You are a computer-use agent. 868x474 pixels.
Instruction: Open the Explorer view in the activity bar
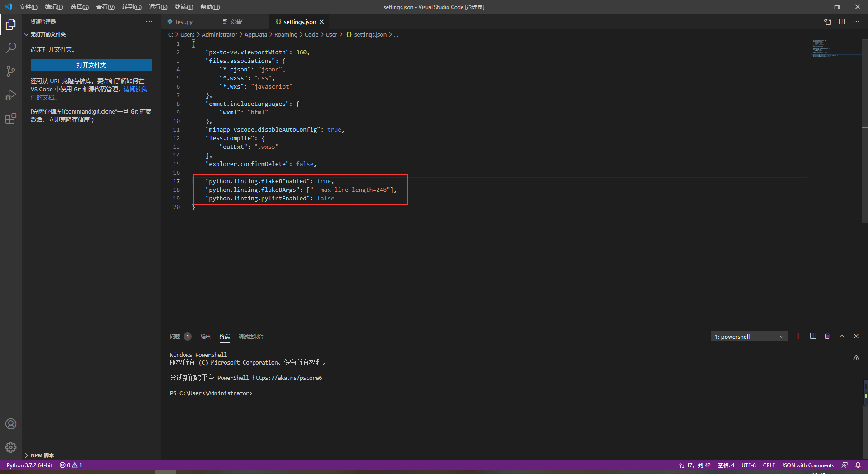(10, 25)
